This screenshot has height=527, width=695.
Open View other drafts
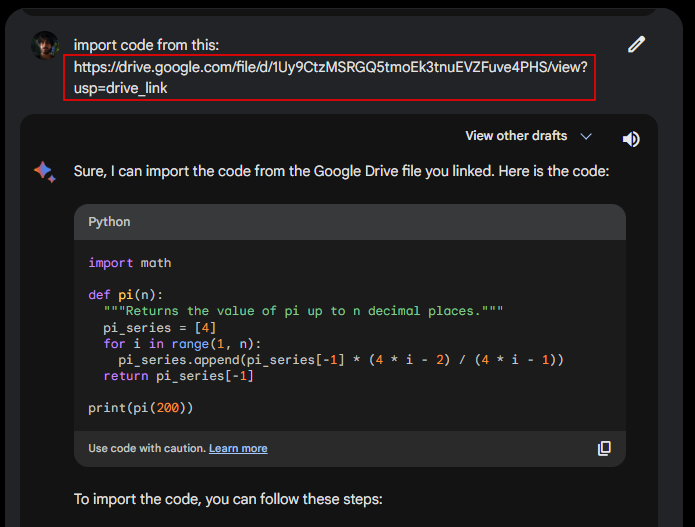[x=516, y=136]
